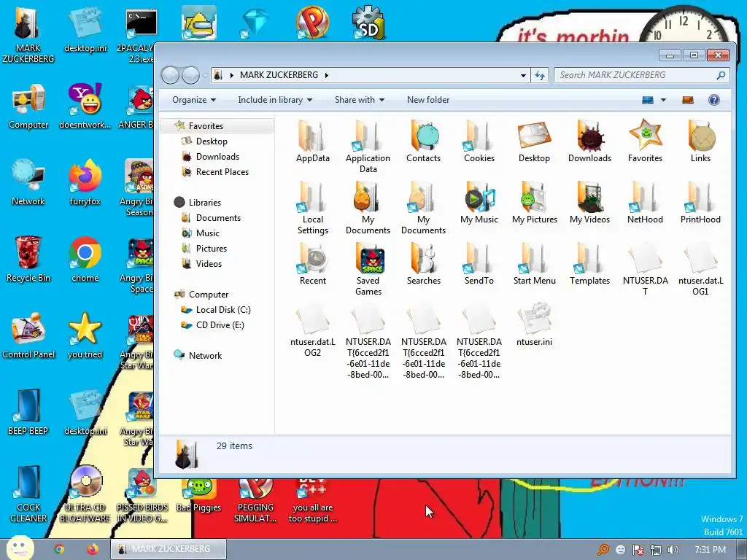
Task: Select the PrintHood folder
Action: (x=700, y=203)
